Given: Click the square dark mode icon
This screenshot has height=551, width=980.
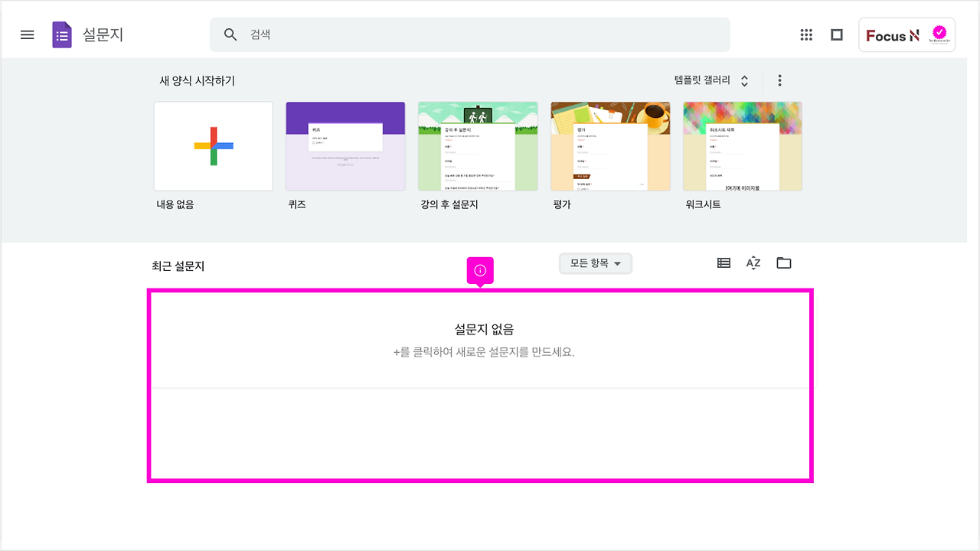Looking at the screenshot, I should [x=837, y=34].
